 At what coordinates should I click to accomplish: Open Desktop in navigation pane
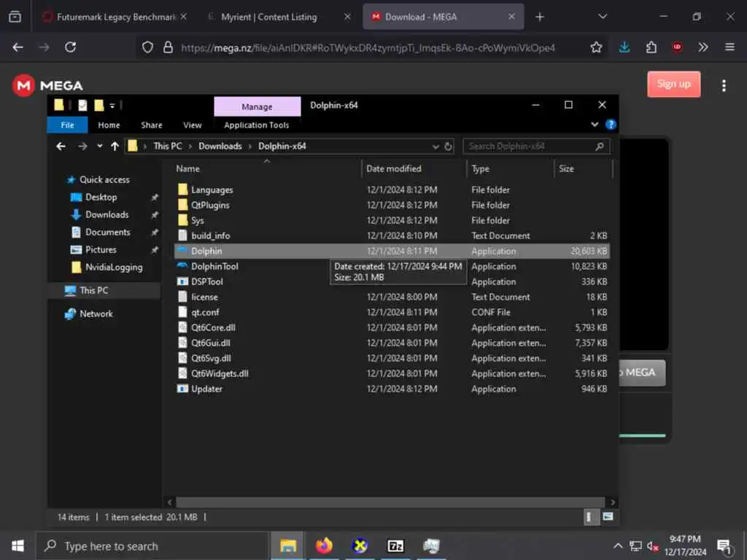tap(101, 197)
